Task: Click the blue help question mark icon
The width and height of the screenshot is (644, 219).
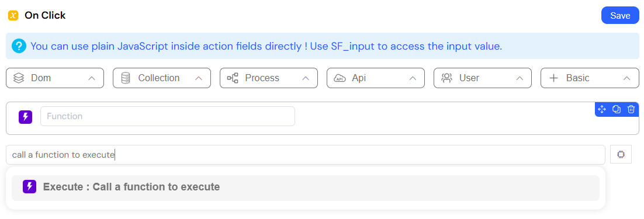Action: tap(19, 46)
